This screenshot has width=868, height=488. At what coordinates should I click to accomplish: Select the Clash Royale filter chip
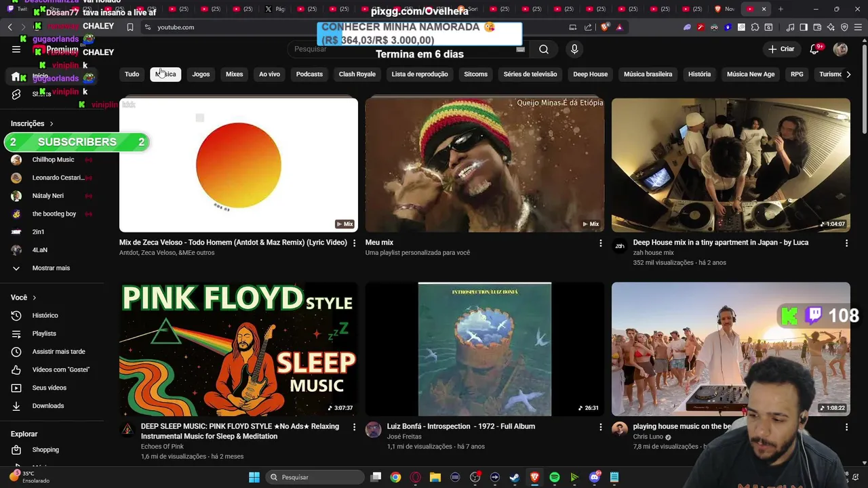point(357,75)
